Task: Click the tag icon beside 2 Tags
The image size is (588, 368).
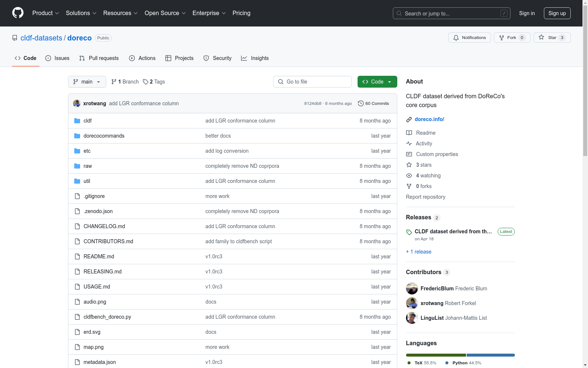Action: coord(146,82)
